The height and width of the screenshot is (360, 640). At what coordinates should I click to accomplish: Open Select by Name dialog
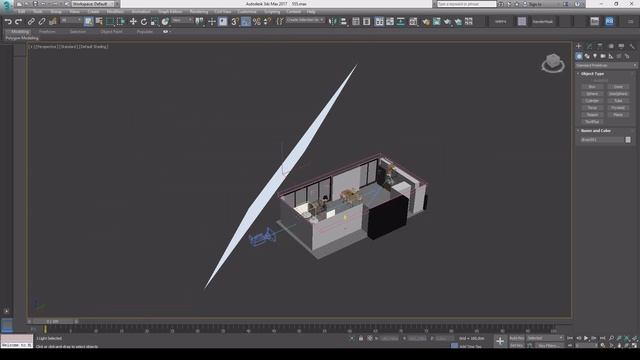99,22
